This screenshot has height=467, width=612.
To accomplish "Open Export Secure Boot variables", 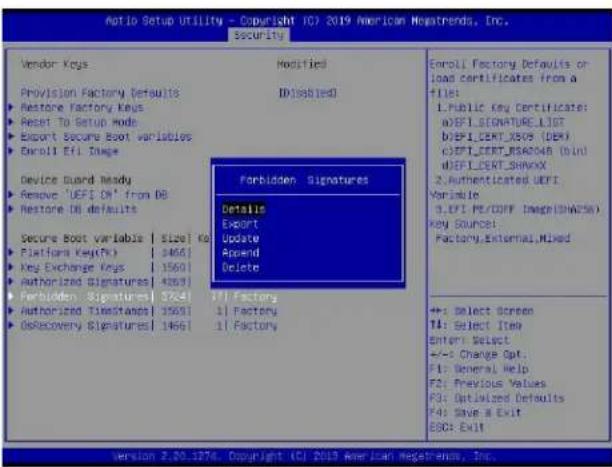I will point(106,137).
